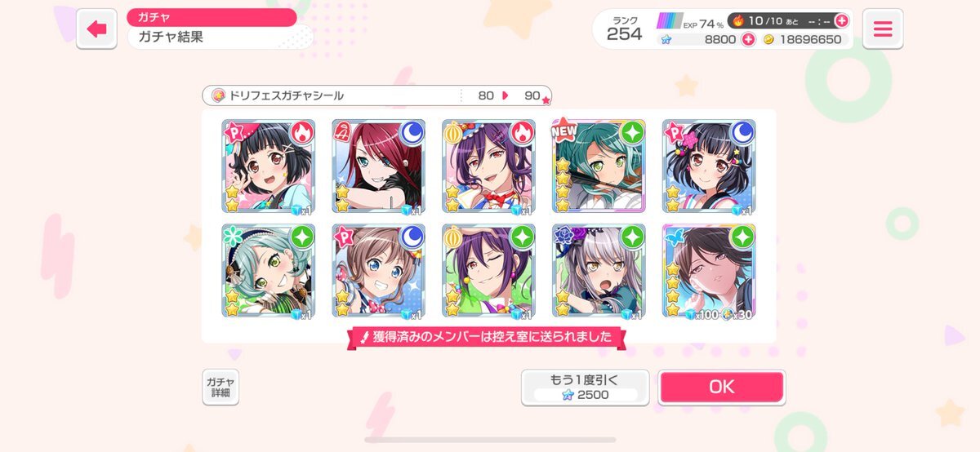Open ガチャ詳細 gacha details
The image size is (980, 452).
(x=220, y=387)
